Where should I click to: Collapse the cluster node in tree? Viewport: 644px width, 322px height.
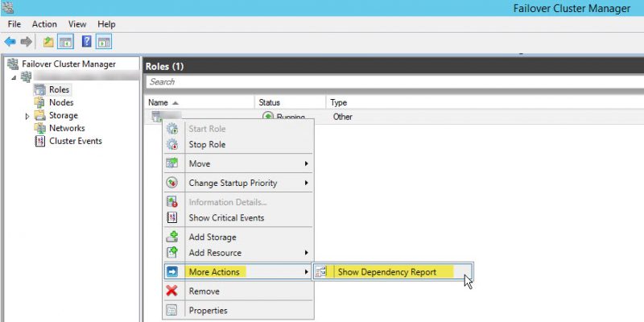tap(14, 77)
